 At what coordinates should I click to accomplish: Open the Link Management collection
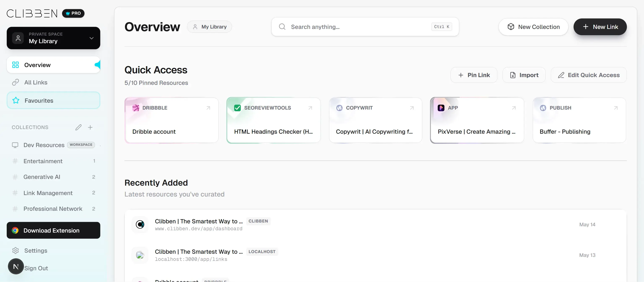coord(53,193)
